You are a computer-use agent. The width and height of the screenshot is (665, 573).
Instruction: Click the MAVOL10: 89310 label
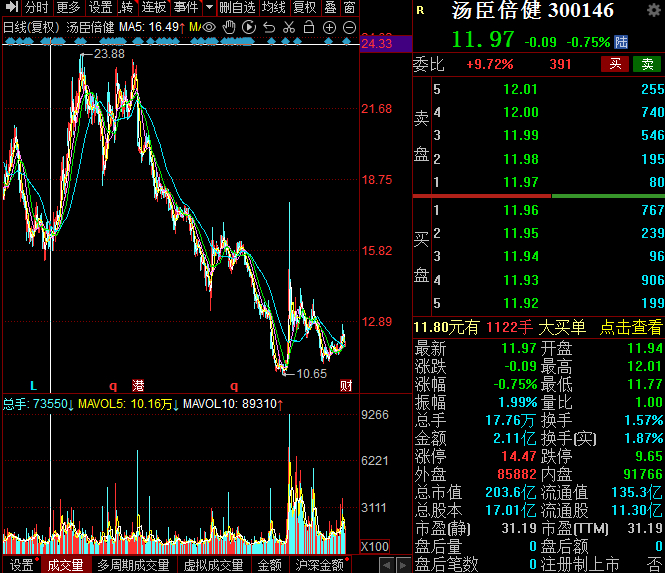(233, 404)
